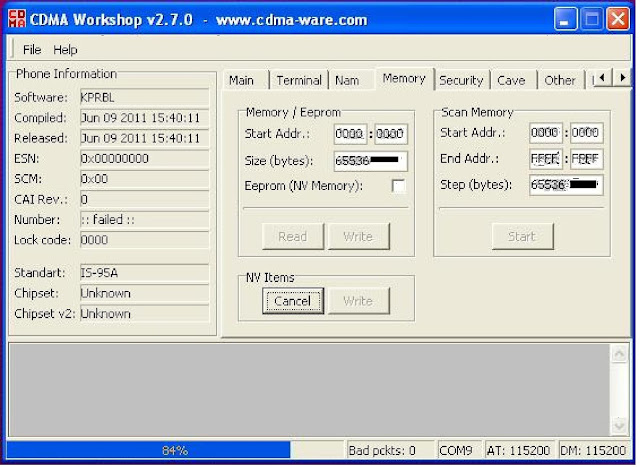
Task: Click the Scan Memory Start button
Action: 522,236
